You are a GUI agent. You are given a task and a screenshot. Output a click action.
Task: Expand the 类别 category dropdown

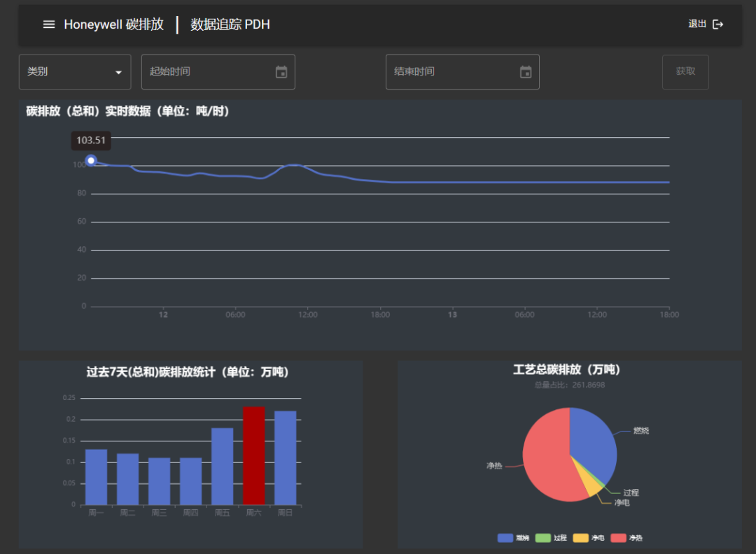pyautogui.click(x=75, y=72)
